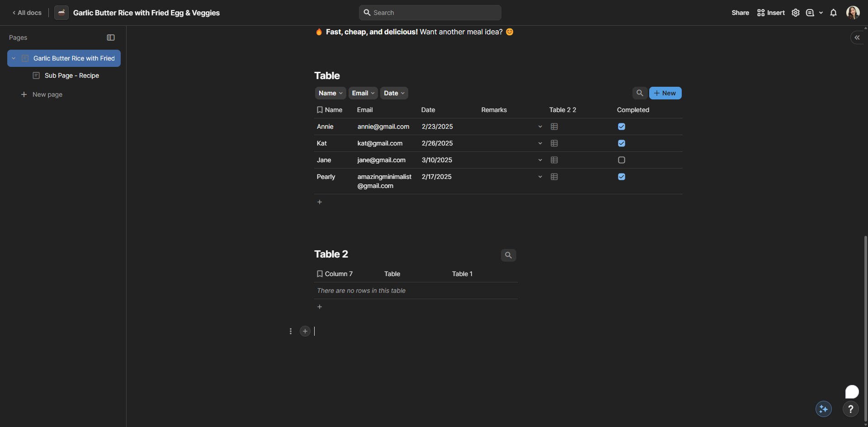
Task: Open the Insert menu
Action: click(771, 13)
